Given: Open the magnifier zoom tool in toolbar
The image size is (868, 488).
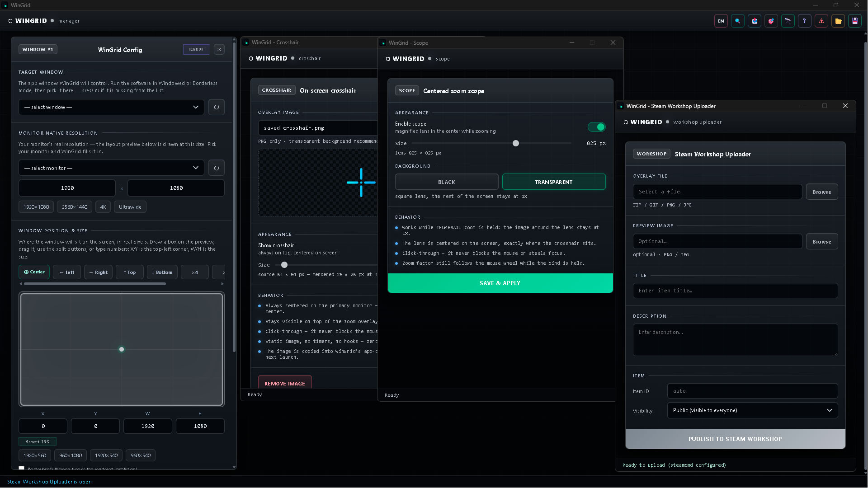Looking at the screenshot, I should (738, 21).
